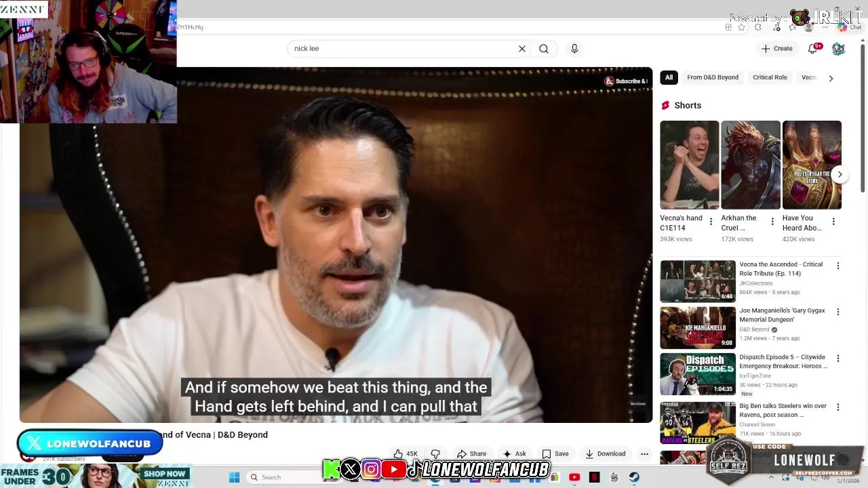Open the 'Vecna's hand C1E114' short
The height and width of the screenshot is (488, 868).
(689, 165)
